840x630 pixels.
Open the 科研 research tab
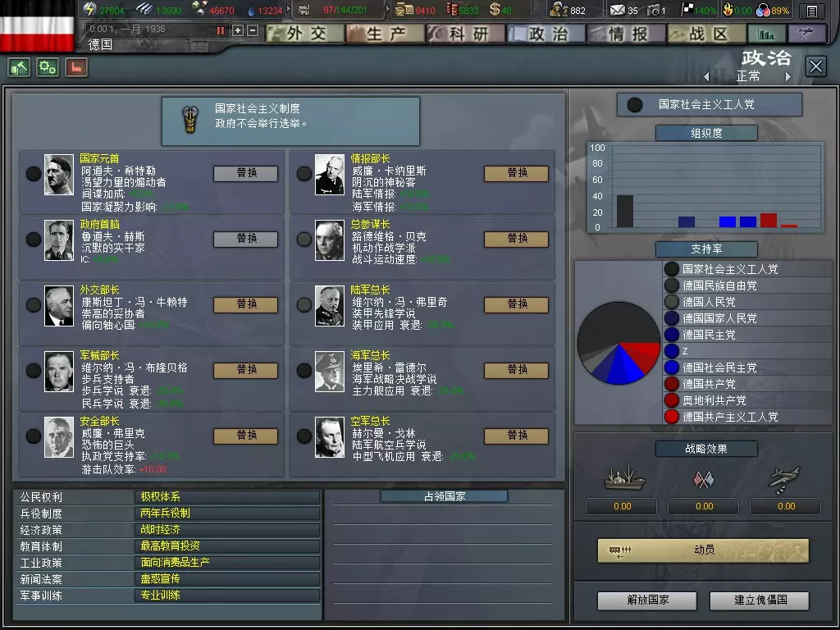(466, 34)
